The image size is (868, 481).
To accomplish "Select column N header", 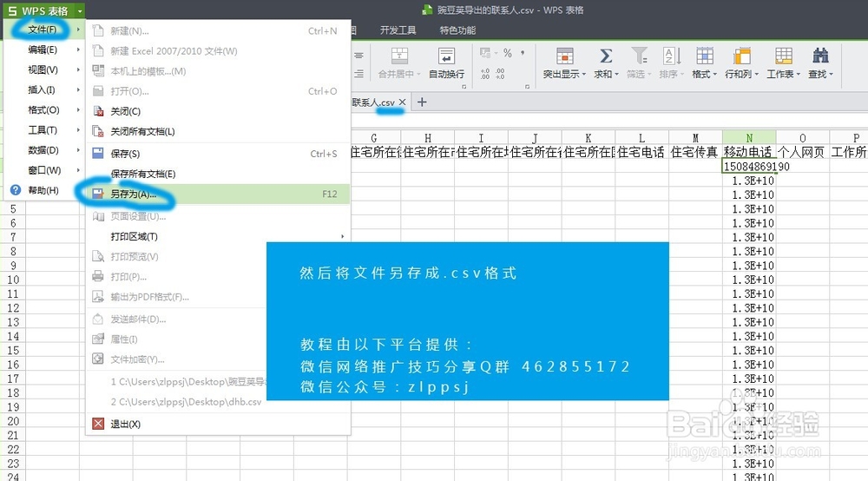I will pos(749,138).
